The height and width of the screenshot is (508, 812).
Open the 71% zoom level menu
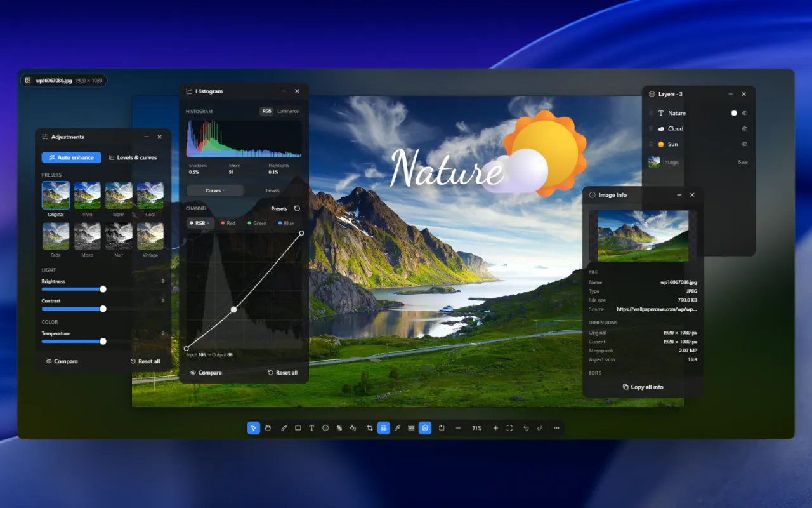pyautogui.click(x=476, y=428)
